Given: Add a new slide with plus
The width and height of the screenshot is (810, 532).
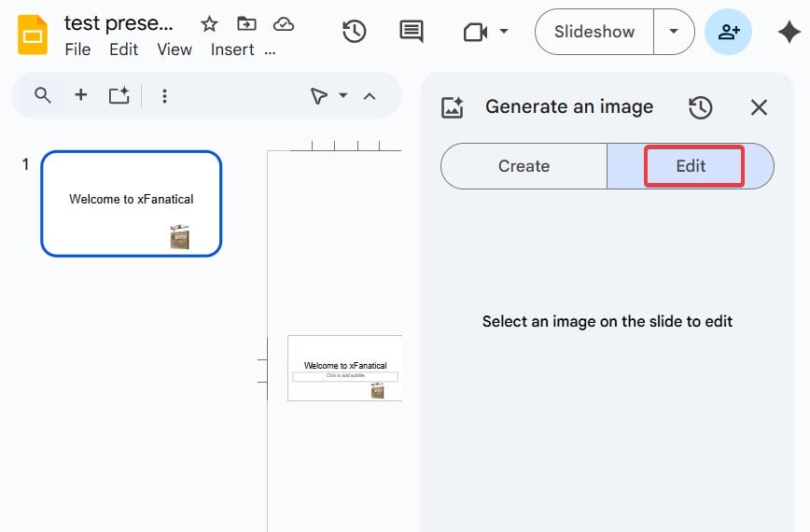Looking at the screenshot, I should click(81, 95).
